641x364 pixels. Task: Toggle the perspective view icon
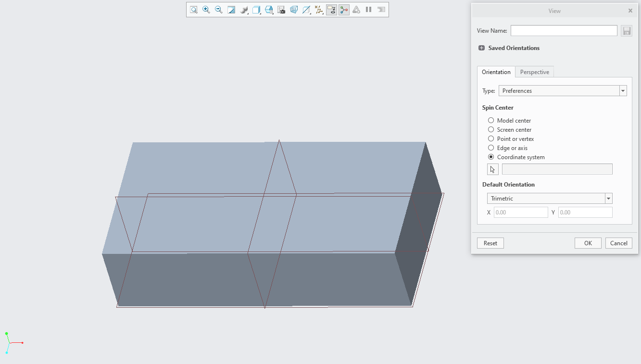[x=294, y=10]
